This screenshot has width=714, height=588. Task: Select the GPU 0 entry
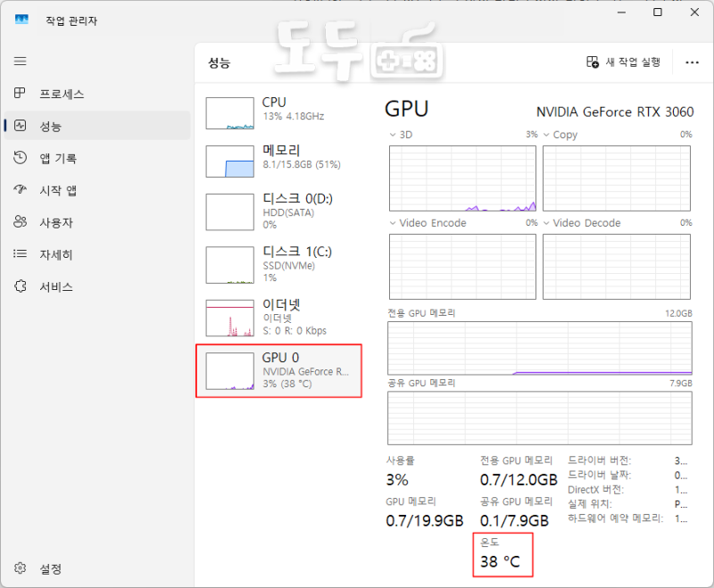pyautogui.click(x=278, y=370)
